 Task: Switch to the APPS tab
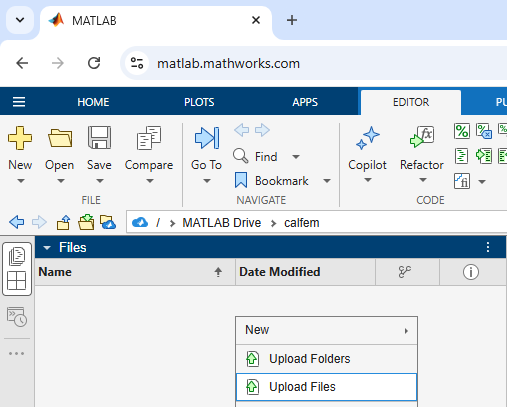click(x=305, y=102)
